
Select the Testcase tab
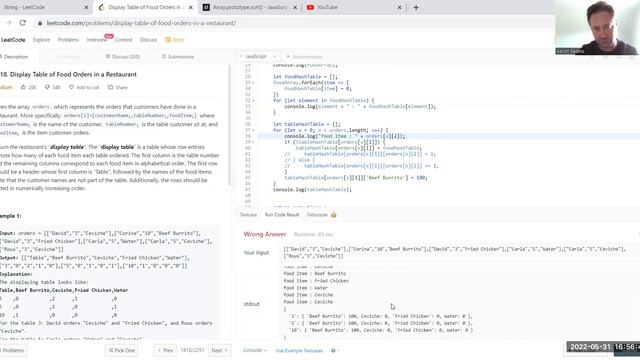248,215
